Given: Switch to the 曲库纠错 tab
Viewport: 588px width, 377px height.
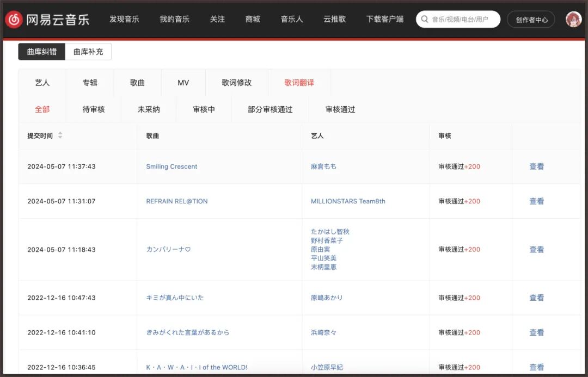Looking at the screenshot, I should click(x=41, y=52).
